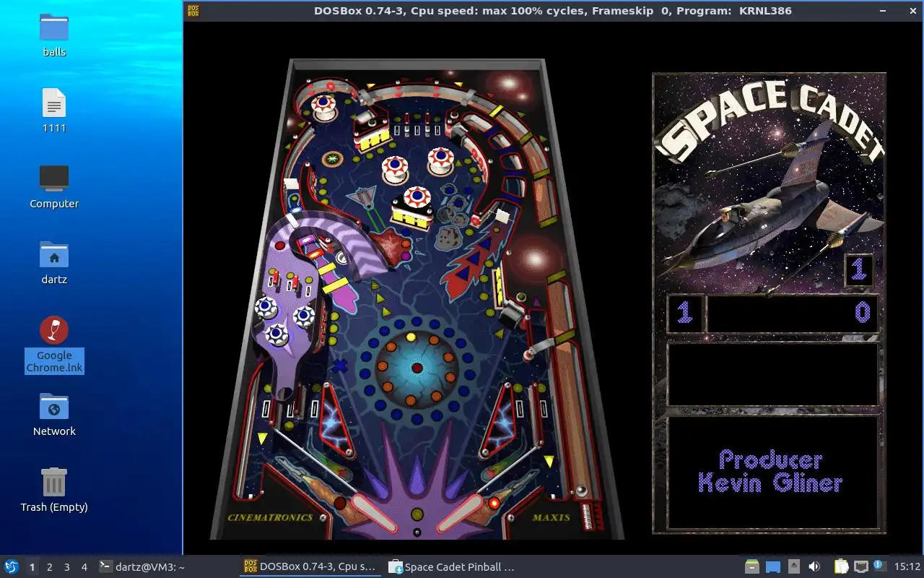The width and height of the screenshot is (924, 578).
Task: Click the green starburst target at upper left
Action: [x=333, y=158]
